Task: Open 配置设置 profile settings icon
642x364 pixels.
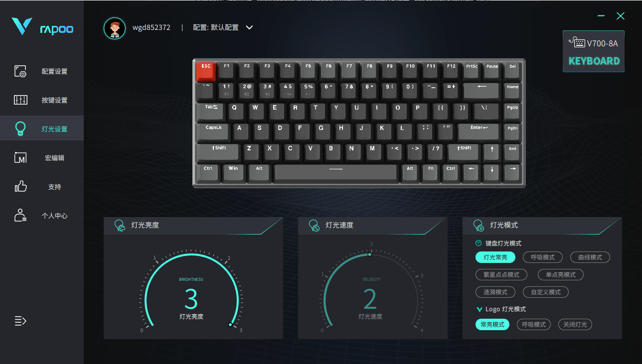Action: tap(20, 71)
